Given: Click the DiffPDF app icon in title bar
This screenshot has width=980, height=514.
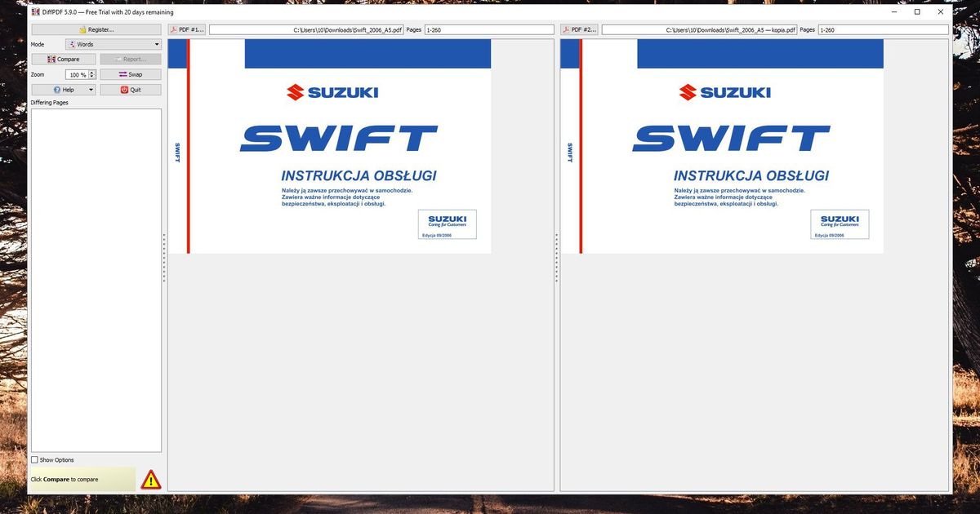Looking at the screenshot, I should click(35, 12).
